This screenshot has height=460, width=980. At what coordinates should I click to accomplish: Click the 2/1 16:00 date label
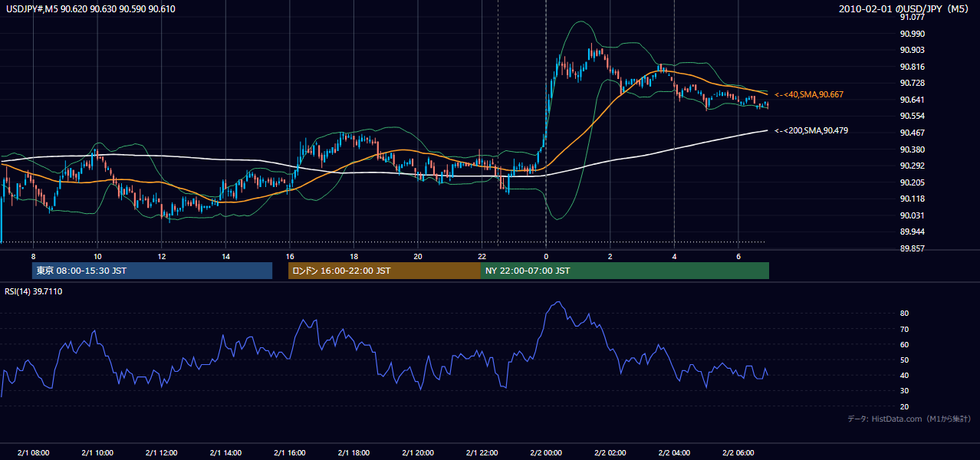tap(289, 452)
